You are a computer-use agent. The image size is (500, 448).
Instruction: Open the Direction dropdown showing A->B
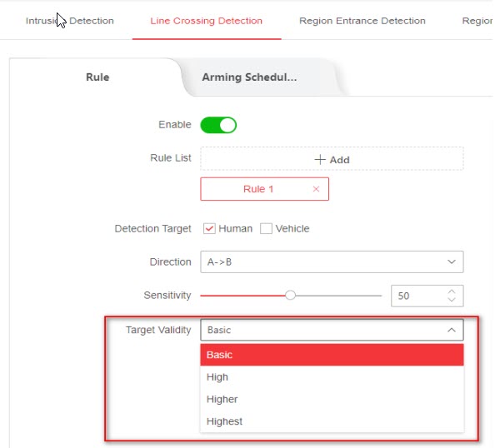[x=332, y=261]
